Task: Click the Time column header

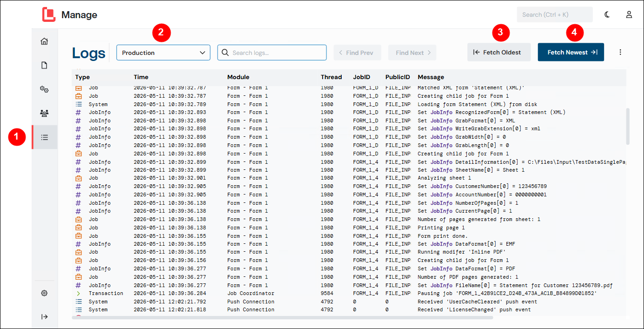Action: [141, 77]
